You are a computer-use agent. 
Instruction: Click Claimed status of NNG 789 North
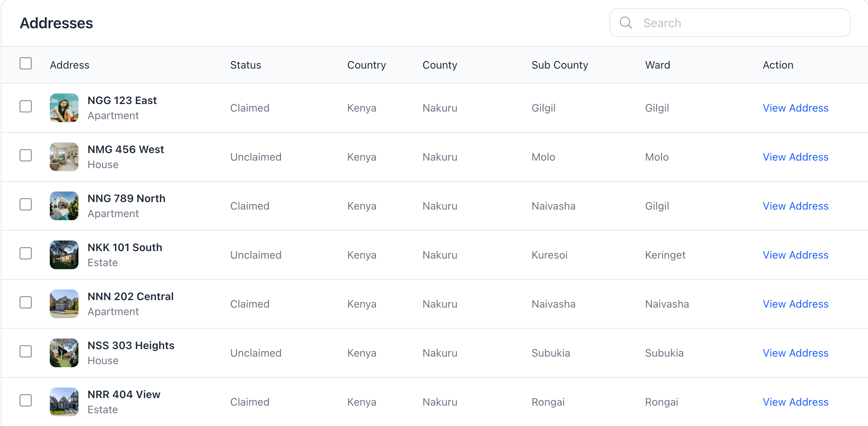point(250,206)
